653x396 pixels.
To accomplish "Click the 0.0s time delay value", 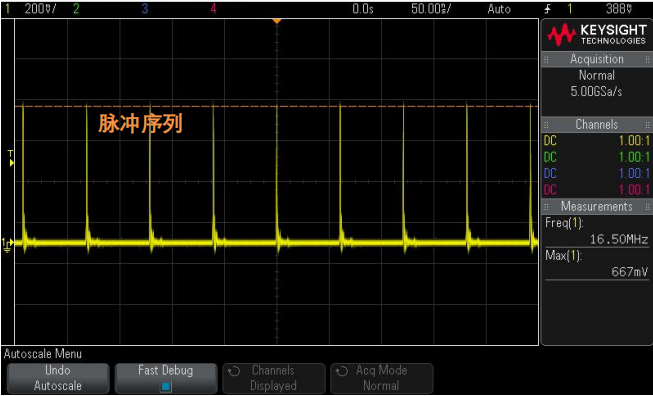I will click(x=362, y=9).
